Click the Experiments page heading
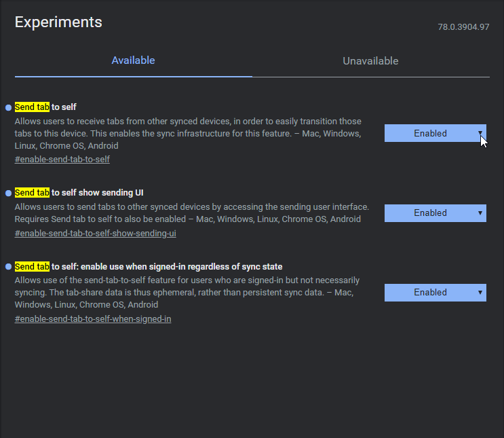 (58, 22)
